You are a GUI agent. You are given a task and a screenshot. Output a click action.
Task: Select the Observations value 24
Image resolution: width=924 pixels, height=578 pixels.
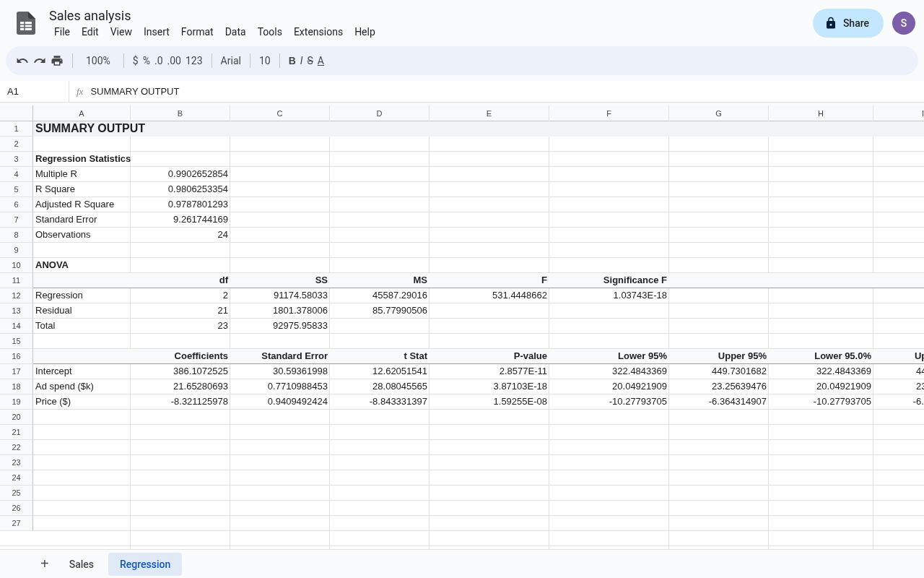(x=180, y=235)
